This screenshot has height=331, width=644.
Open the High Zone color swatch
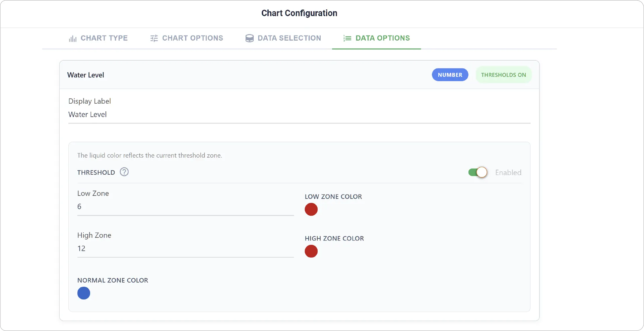click(x=311, y=251)
